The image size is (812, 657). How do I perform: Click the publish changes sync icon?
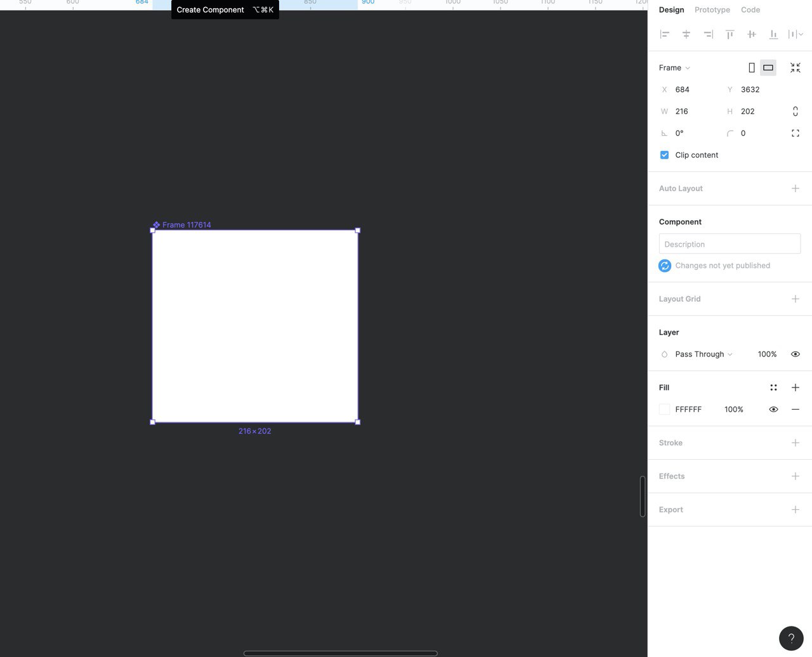click(x=665, y=266)
